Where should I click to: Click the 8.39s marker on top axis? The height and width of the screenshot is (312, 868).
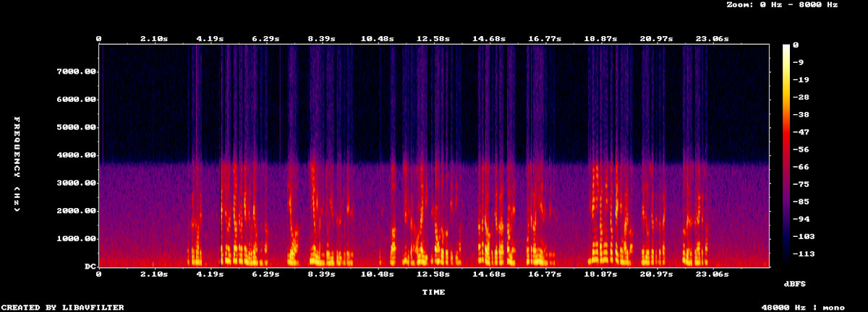tap(321, 38)
